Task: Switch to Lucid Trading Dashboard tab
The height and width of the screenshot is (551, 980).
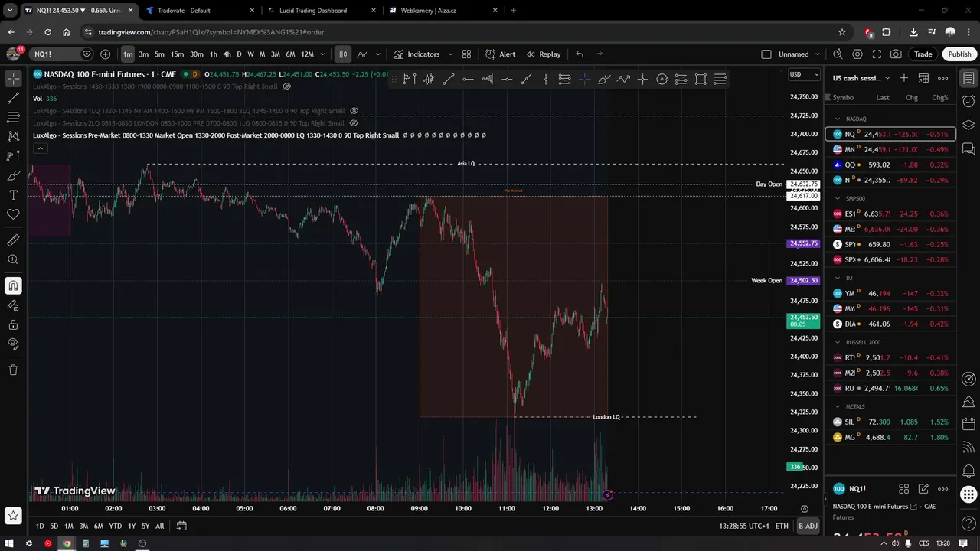Action: click(320, 11)
